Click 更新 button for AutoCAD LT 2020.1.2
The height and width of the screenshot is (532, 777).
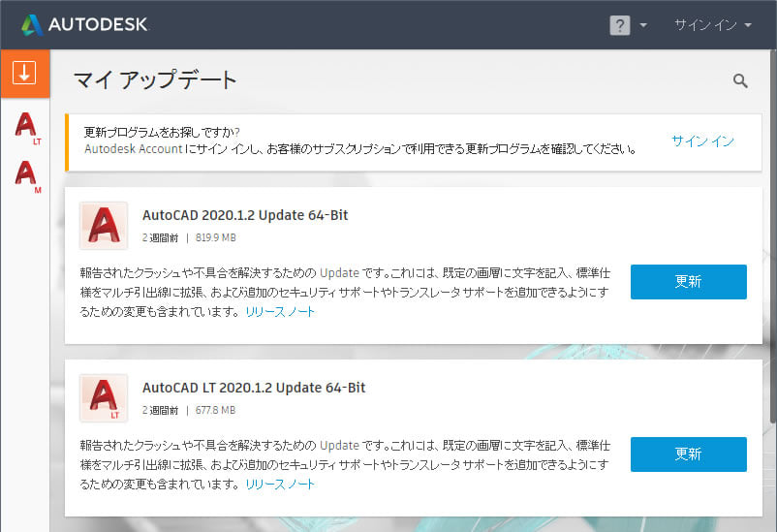[688, 454]
